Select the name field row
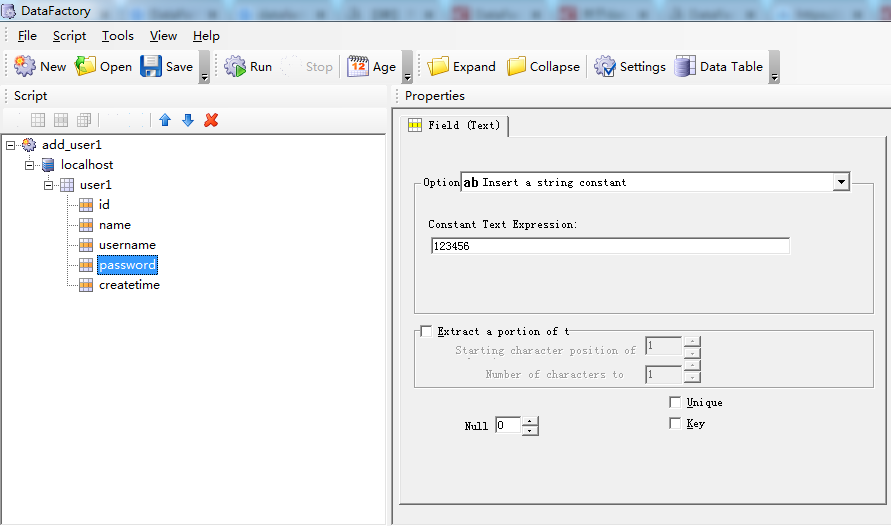Screen dimensions: 891x526 tap(115, 225)
